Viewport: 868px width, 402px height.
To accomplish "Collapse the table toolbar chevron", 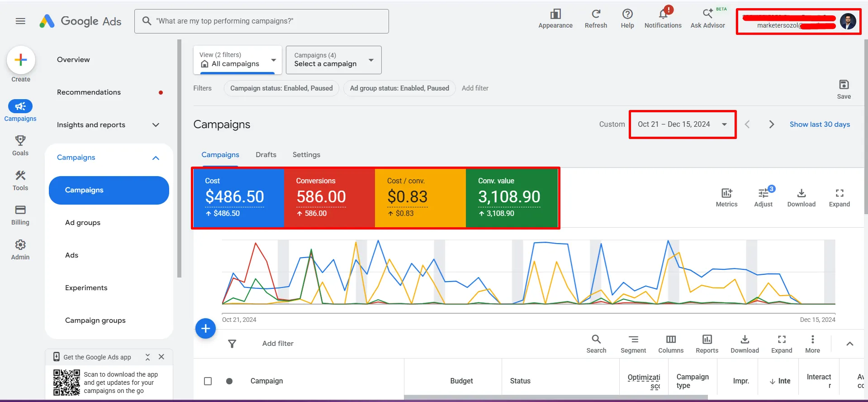I will coord(850,344).
